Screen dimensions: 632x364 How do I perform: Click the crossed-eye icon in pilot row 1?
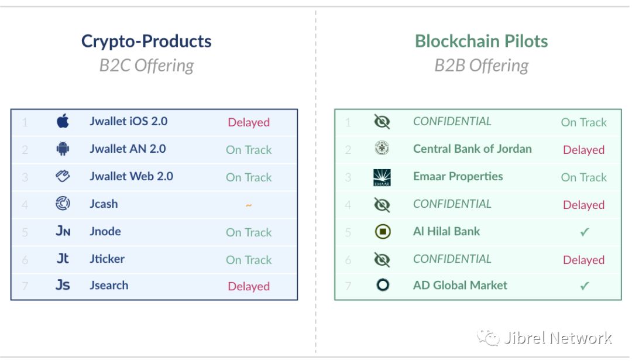click(382, 121)
